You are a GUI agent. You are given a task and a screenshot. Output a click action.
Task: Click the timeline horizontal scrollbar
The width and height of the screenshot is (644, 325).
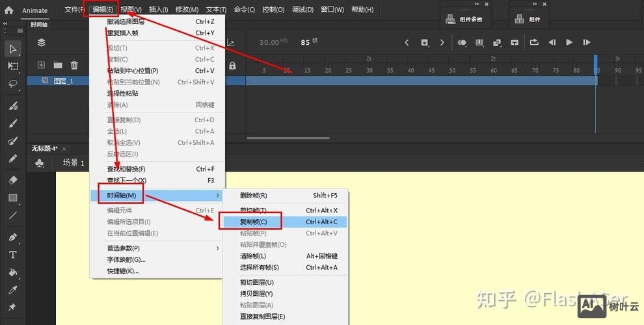[288, 138]
